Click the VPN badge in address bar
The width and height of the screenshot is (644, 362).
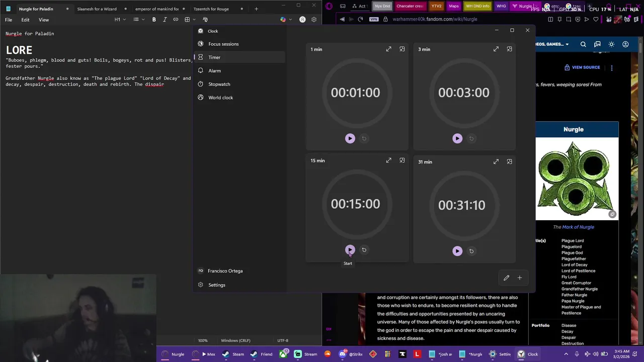pyautogui.click(x=373, y=19)
